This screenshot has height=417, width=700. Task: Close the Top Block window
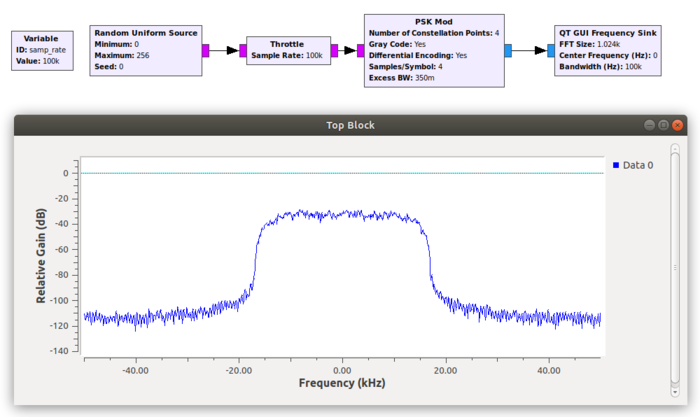(677, 125)
